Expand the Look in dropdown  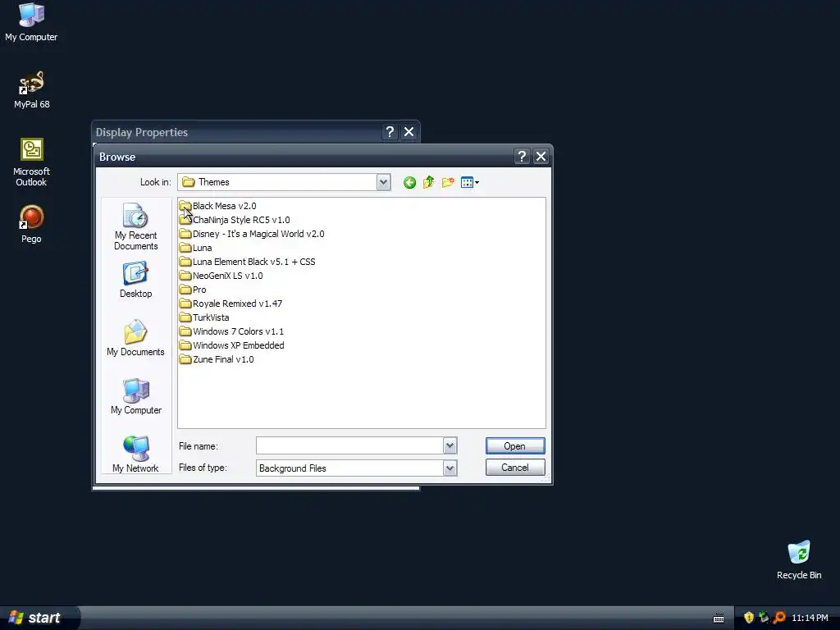pos(383,182)
